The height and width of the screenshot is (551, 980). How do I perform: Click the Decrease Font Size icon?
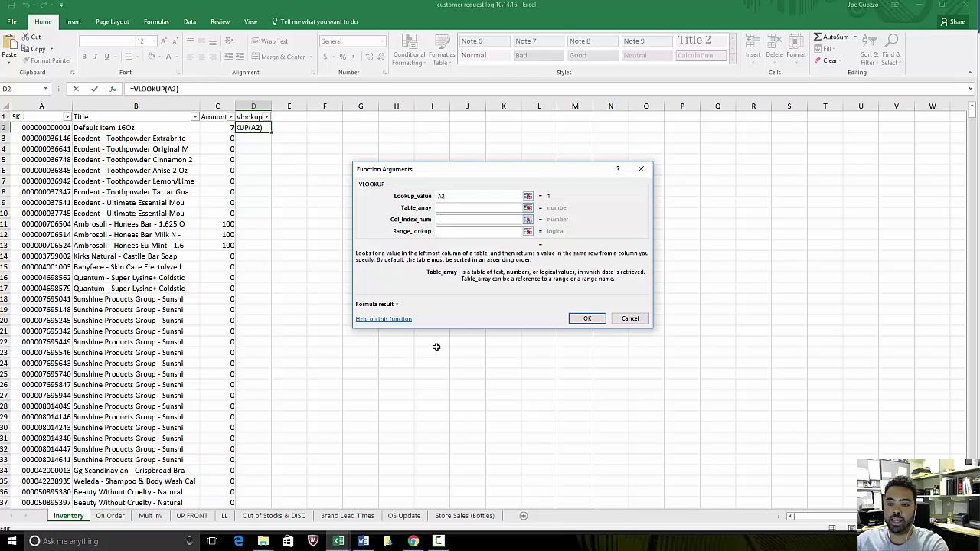tap(174, 41)
